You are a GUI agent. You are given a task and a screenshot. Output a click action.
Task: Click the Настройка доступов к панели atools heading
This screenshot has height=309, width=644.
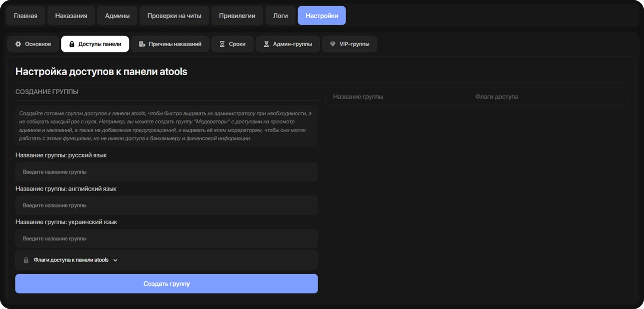tap(101, 72)
